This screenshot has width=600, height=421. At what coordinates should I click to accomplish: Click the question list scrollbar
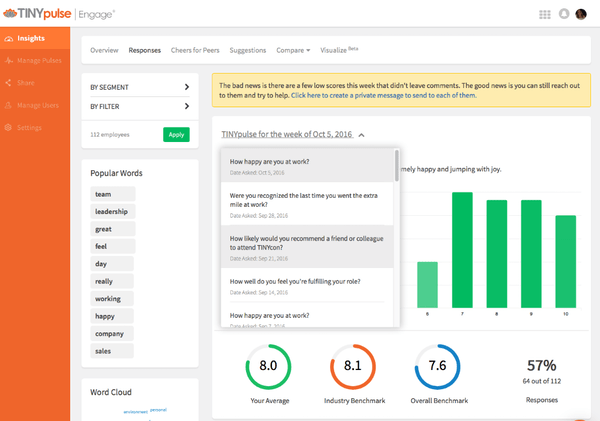tap(396, 166)
